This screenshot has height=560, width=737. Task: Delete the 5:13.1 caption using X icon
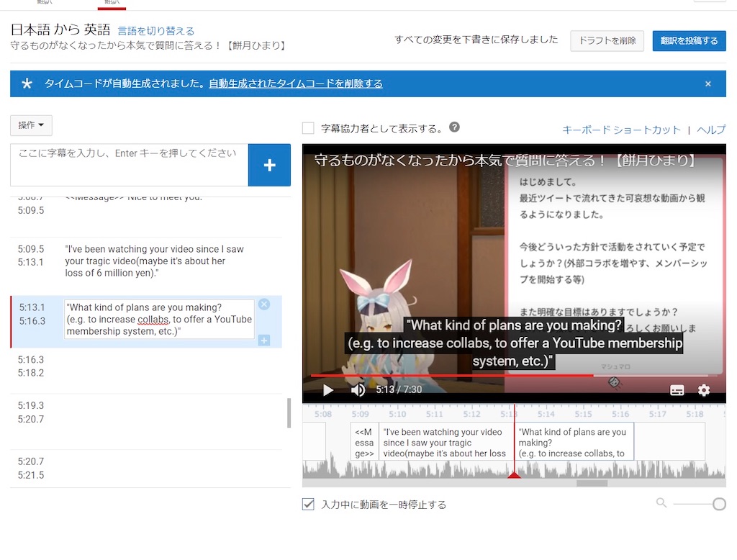pyautogui.click(x=264, y=304)
